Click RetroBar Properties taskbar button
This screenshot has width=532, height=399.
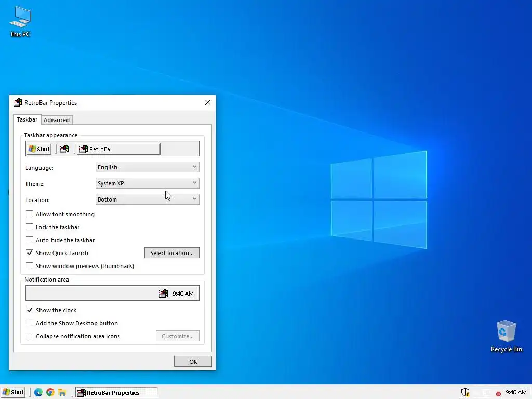pos(116,392)
